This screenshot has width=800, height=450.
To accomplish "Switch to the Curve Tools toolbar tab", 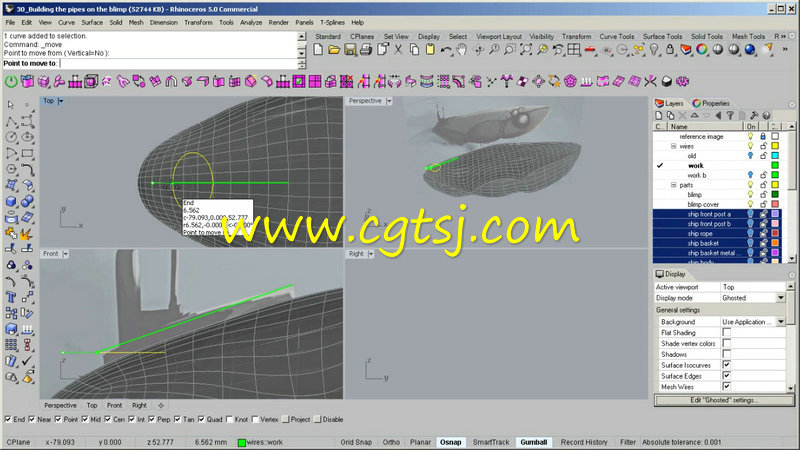I will coord(616,36).
